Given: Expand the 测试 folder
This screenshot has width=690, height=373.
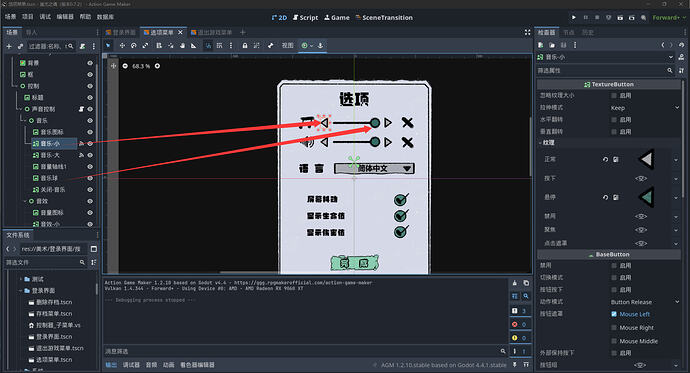Looking at the screenshot, I should click(20, 279).
